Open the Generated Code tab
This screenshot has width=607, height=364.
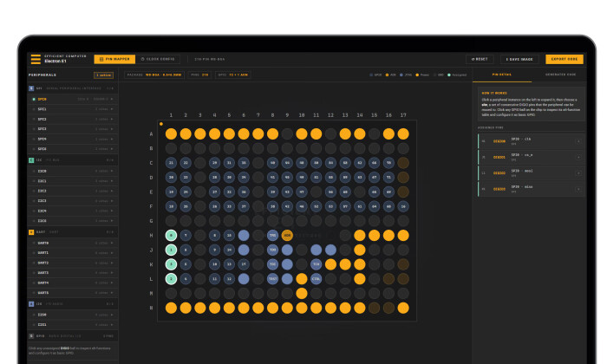[x=560, y=75]
